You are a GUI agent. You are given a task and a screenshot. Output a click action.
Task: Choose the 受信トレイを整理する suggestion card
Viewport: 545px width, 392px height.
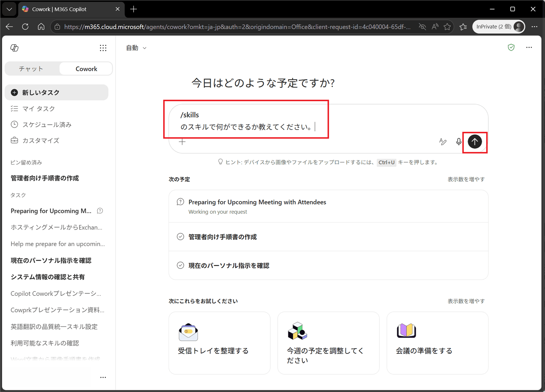coord(219,343)
